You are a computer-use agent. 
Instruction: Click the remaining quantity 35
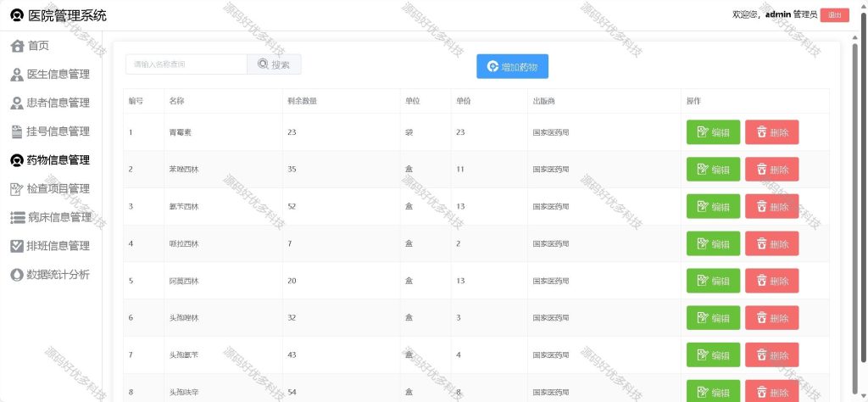pyautogui.click(x=292, y=170)
